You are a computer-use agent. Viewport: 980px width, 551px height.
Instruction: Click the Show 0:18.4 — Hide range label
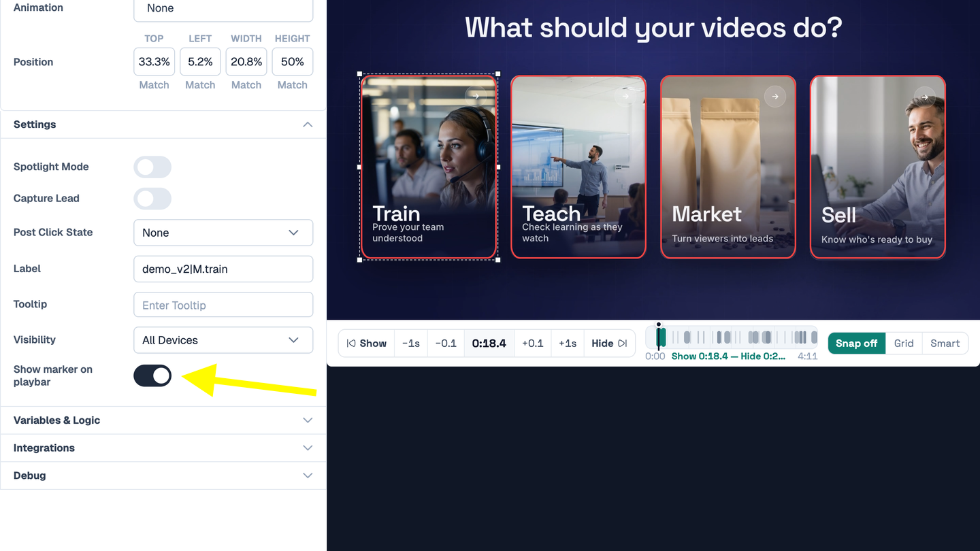(x=728, y=356)
